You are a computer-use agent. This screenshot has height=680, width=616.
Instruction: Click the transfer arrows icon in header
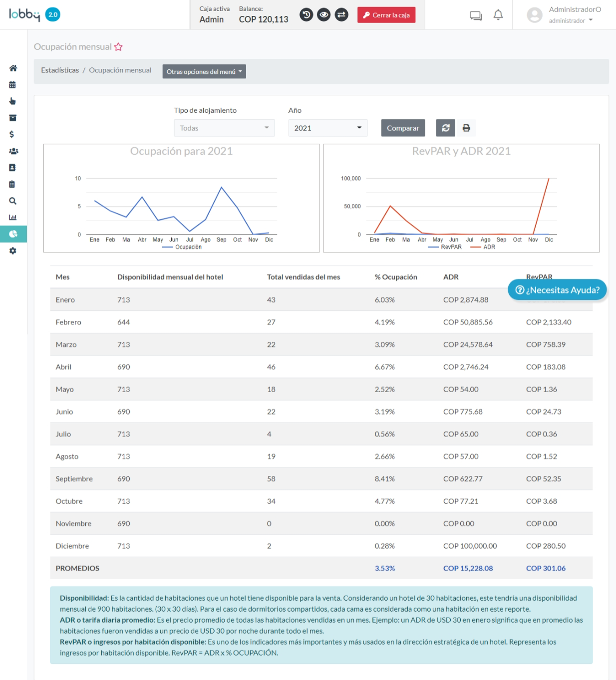[341, 15]
